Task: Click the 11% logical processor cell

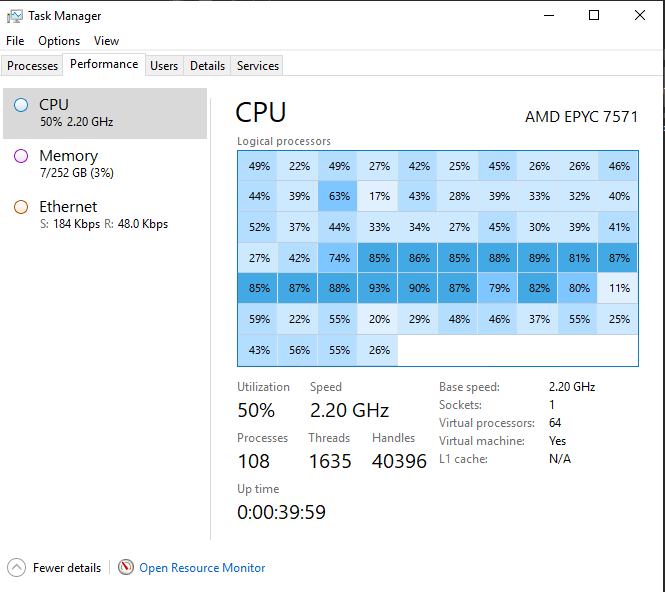Action: (x=619, y=289)
